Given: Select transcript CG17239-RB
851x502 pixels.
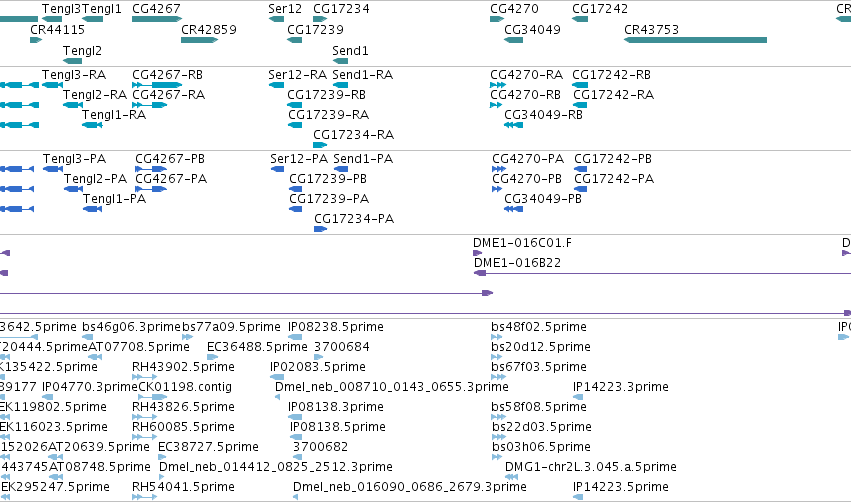Looking at the screenshot, I should [x=327, y=95].
